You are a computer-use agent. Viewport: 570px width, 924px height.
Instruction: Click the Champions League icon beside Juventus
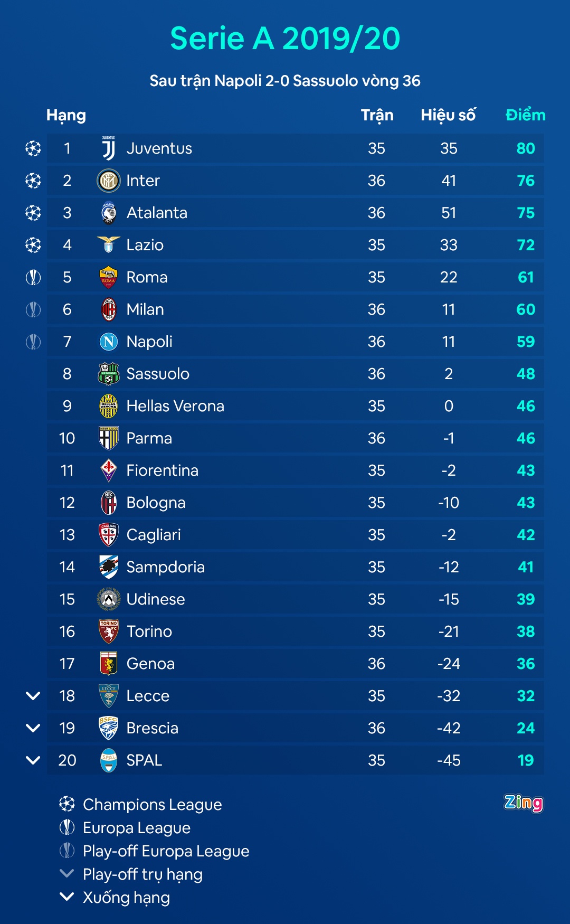point(33,148)
